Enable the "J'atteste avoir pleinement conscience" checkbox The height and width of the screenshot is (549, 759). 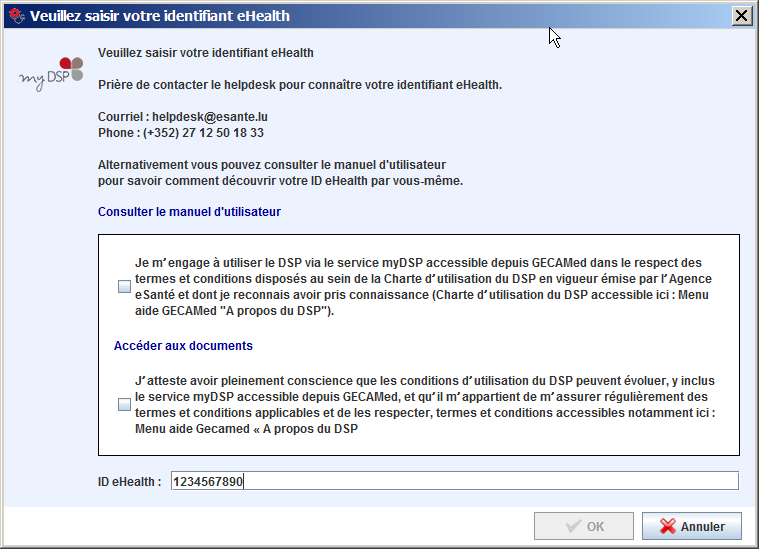tap(124, 405)
